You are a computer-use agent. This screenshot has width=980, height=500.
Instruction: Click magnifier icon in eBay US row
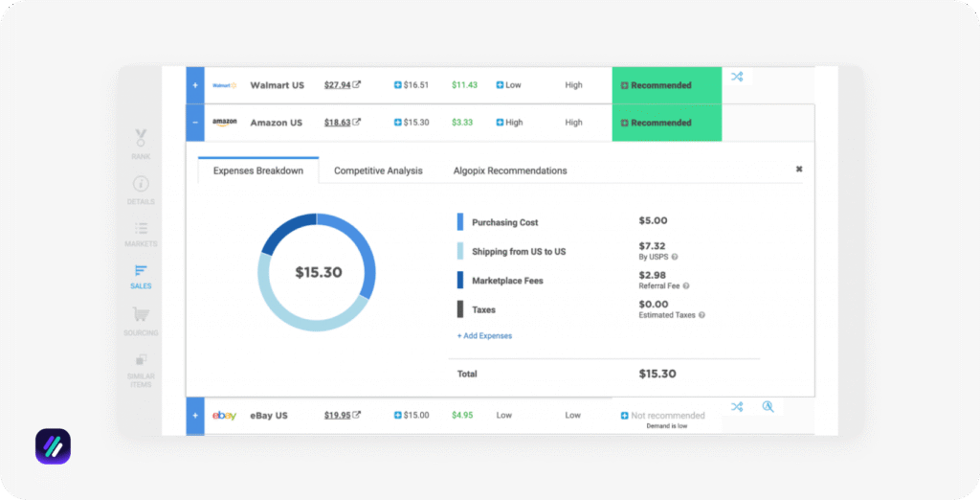tap(768, 407)
